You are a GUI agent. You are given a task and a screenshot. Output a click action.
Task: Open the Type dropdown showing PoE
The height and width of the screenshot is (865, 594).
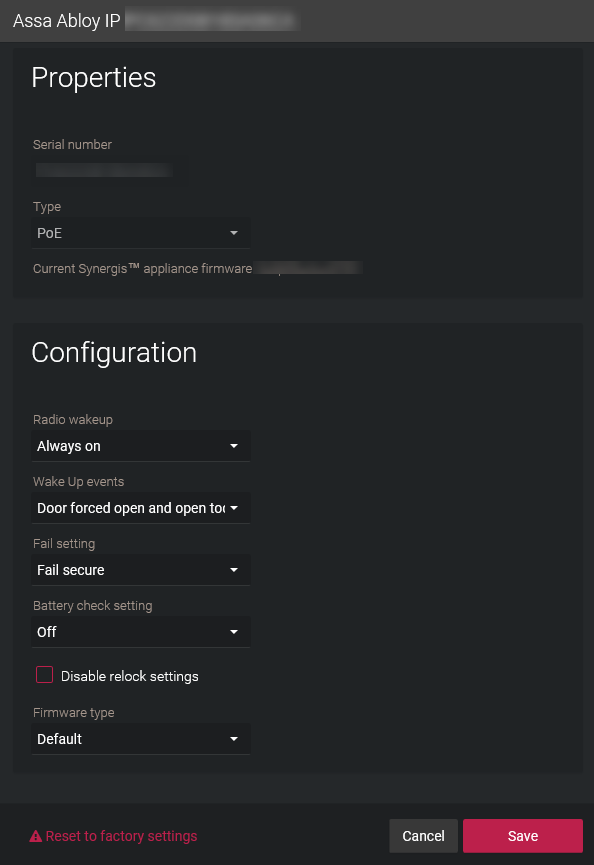coord(141,233)
